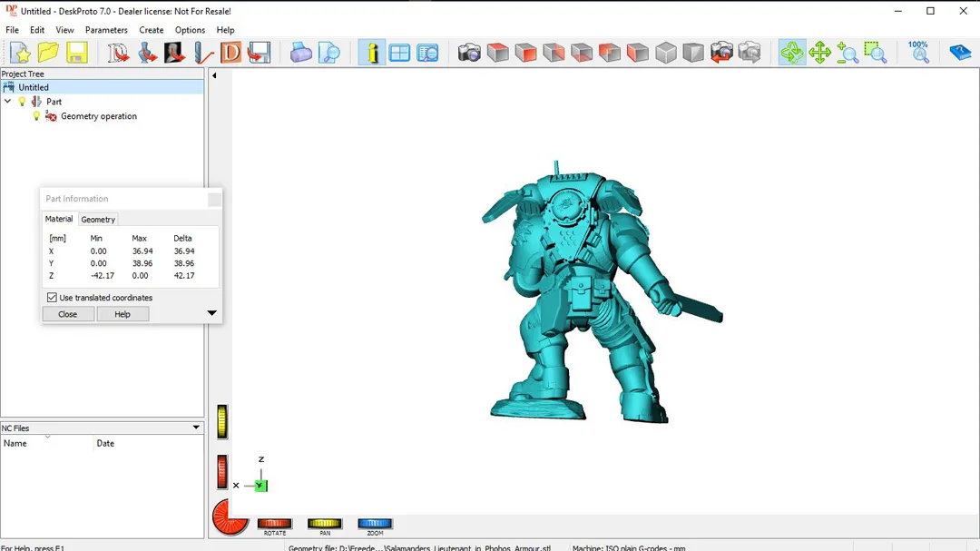Collapse the side panel with the left arrow
Image resolution: width=980 pixels, height=551 pixels.
pos(214,75)
